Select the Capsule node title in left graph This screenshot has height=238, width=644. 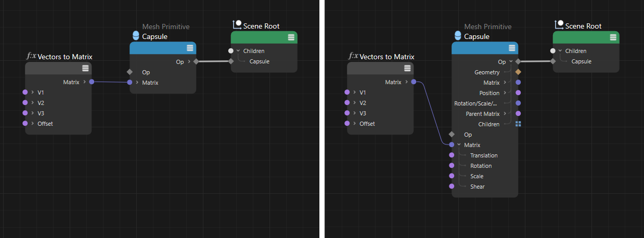[x=154, y=36]
